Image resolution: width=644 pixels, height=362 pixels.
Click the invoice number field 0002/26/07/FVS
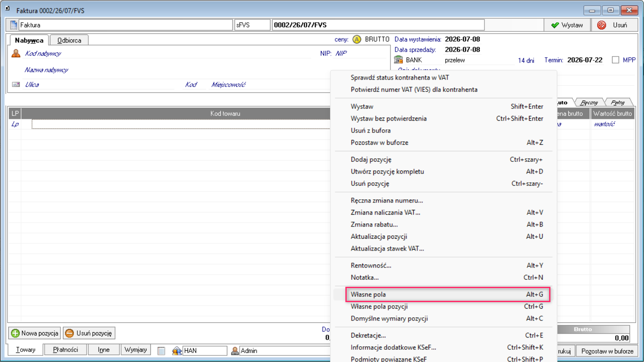378,25
